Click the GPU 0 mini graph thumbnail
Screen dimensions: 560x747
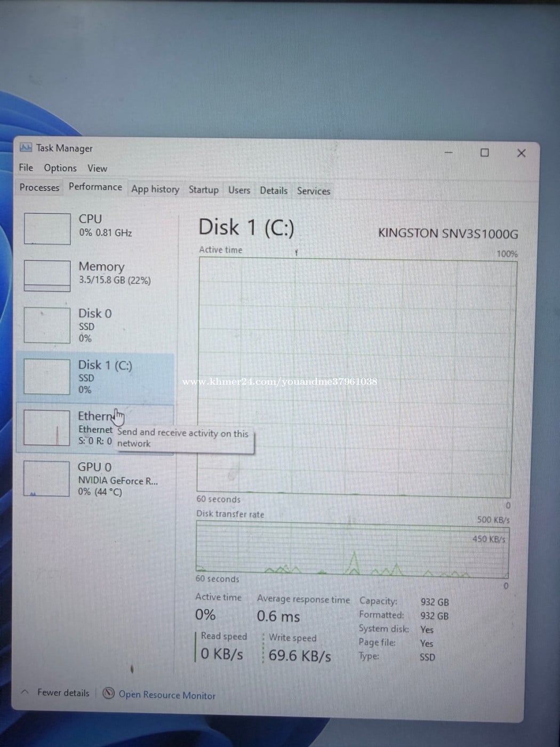(x=46, y=479)
